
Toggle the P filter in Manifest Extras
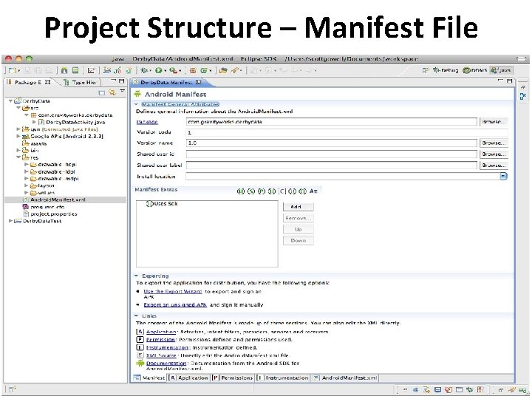tap(262, 191)
